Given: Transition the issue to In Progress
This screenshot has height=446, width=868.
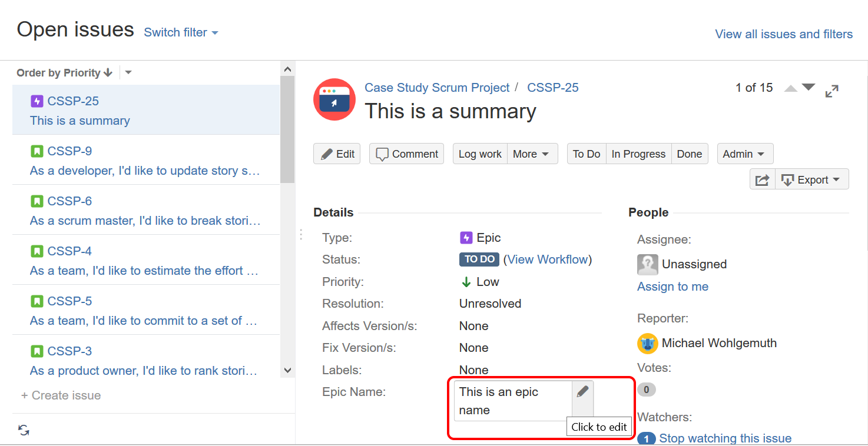Looking at the screenshot, I should click(x=638, y=154).
